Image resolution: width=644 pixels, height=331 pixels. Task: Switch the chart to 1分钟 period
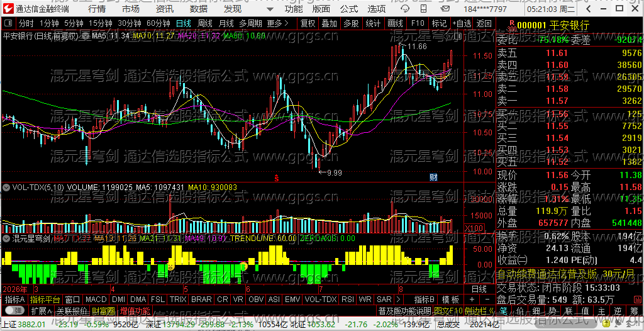(x=48, y=23)
